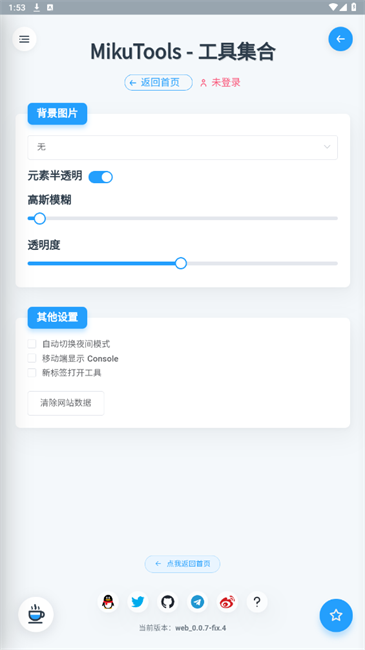Tap the star favorites floating button
This screenshot has height=650, width=365.
pos(336,615)
